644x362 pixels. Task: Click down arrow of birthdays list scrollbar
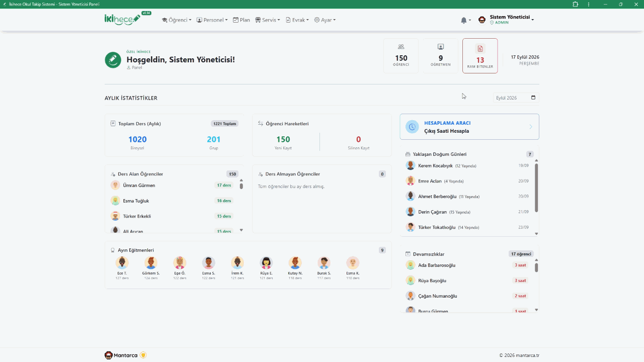coord(536,234)
